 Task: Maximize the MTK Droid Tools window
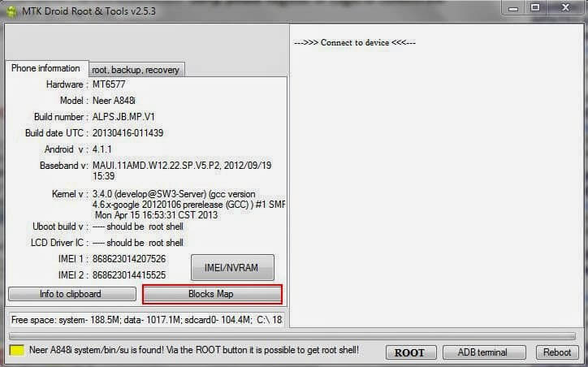[x=534, y=7]
